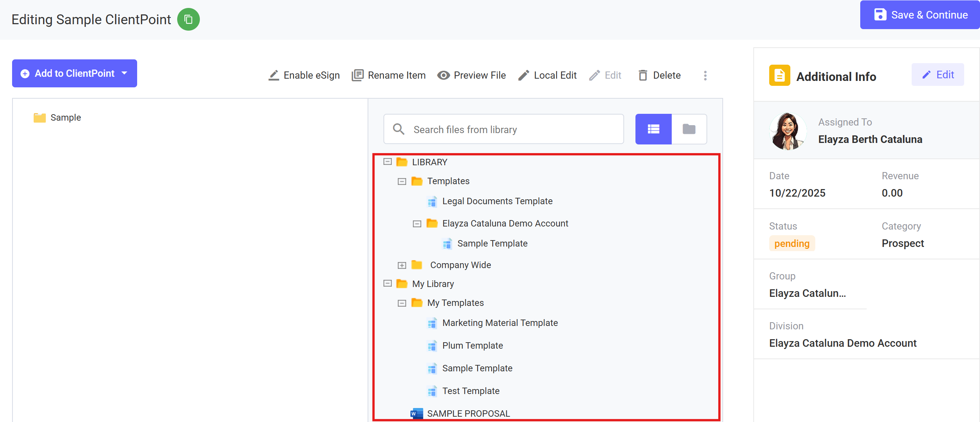Select the Legal Documents Template item

tap(497, 201)
